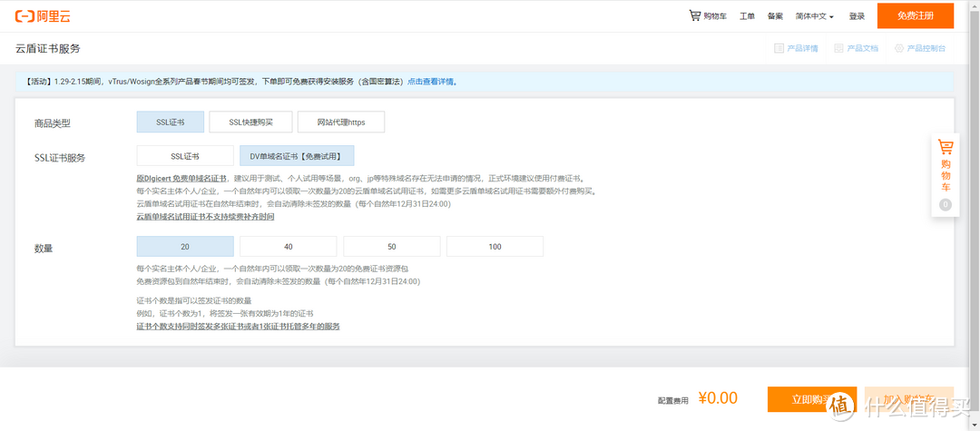Click the ¥0.00 price text

tap(718, 398)
